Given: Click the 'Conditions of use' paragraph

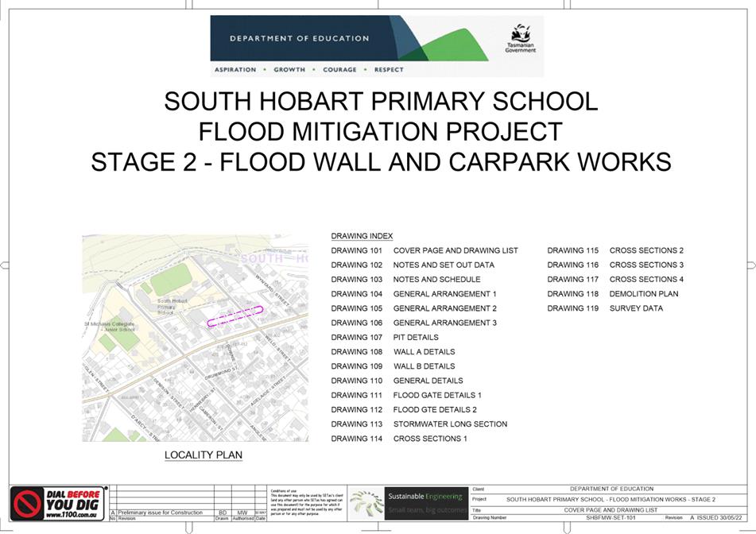Looking at the screenshot, I should tap(307, 503).
